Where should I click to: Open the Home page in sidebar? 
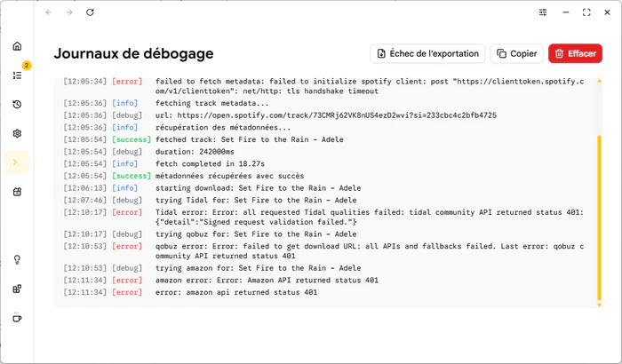click(x=17, y=46)
